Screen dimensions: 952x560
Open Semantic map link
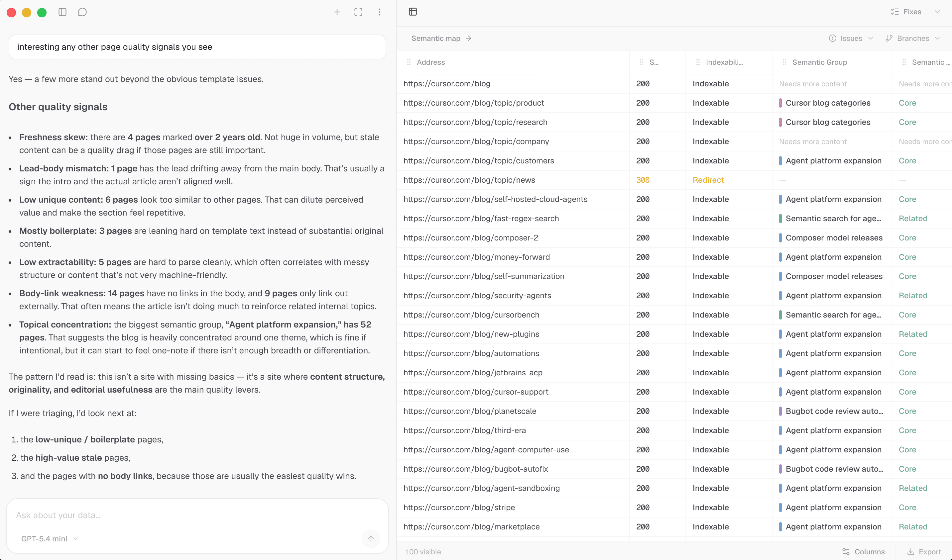click(441, 38)
